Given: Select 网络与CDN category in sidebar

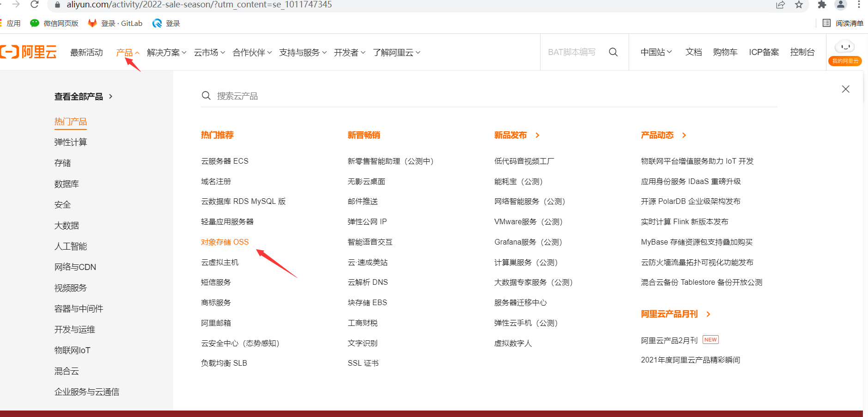Looking at the screenshot, I should [x=75, y=267].
